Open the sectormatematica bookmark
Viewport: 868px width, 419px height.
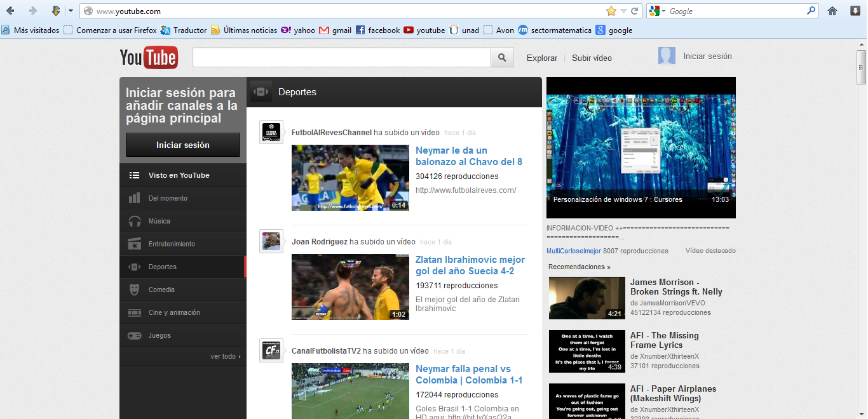555,30
